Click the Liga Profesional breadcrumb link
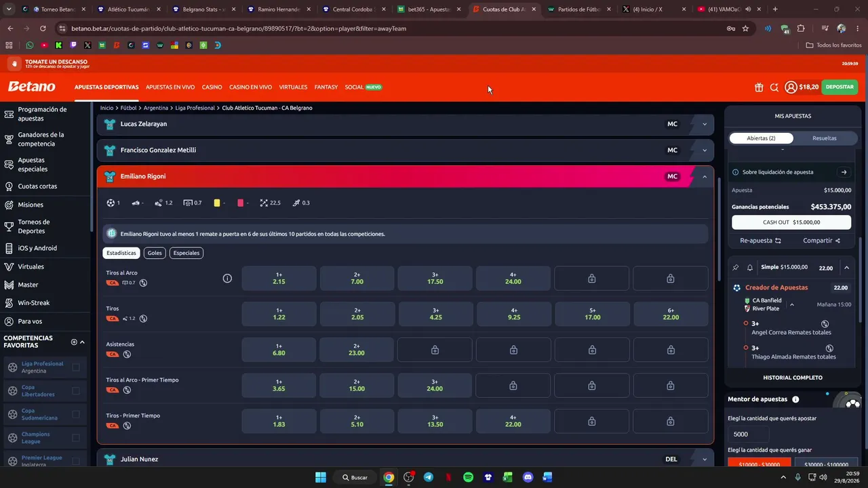Screen dimensions: 868x488 pos(196,108)
